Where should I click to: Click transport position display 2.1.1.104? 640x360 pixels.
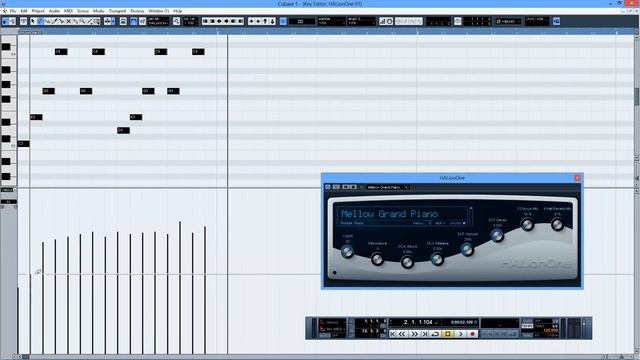tap(418, 322)
